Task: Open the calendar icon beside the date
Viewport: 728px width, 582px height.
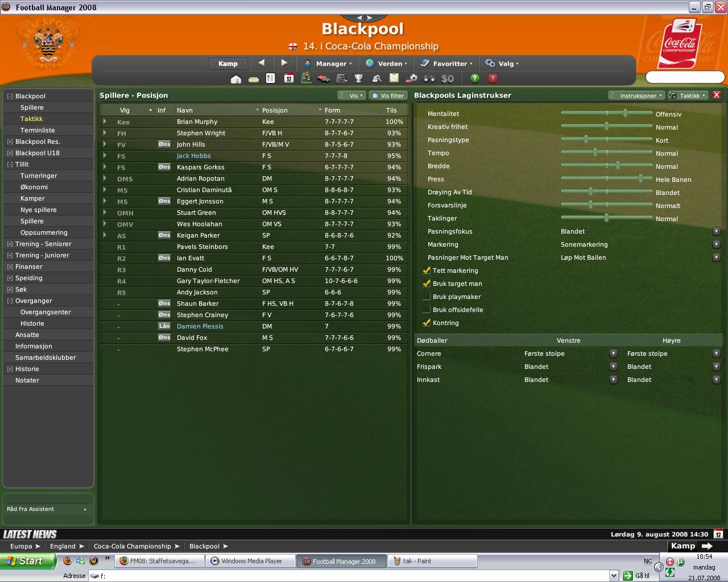Action: [718, 534]
